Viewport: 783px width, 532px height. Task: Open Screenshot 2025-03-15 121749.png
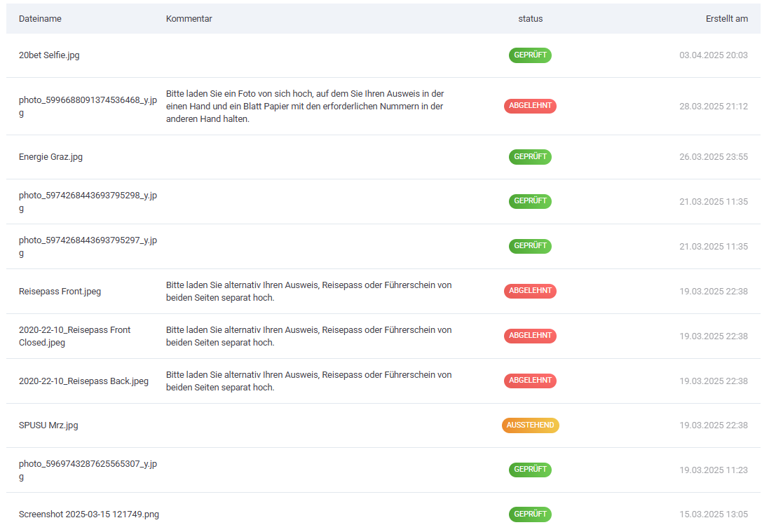(x=89, y=514)
